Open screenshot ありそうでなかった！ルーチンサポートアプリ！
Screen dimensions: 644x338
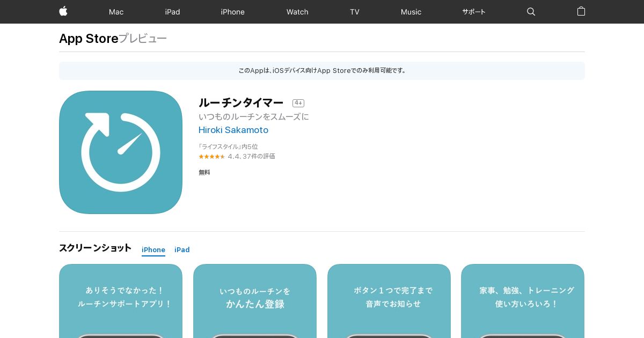[121, 301]
